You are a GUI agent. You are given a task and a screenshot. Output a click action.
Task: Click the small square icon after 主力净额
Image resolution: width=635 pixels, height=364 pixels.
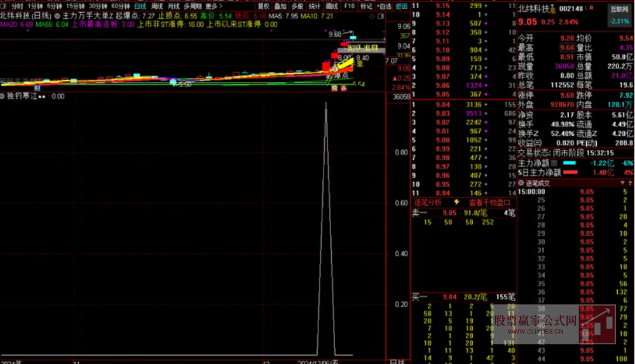pos(553,163)
